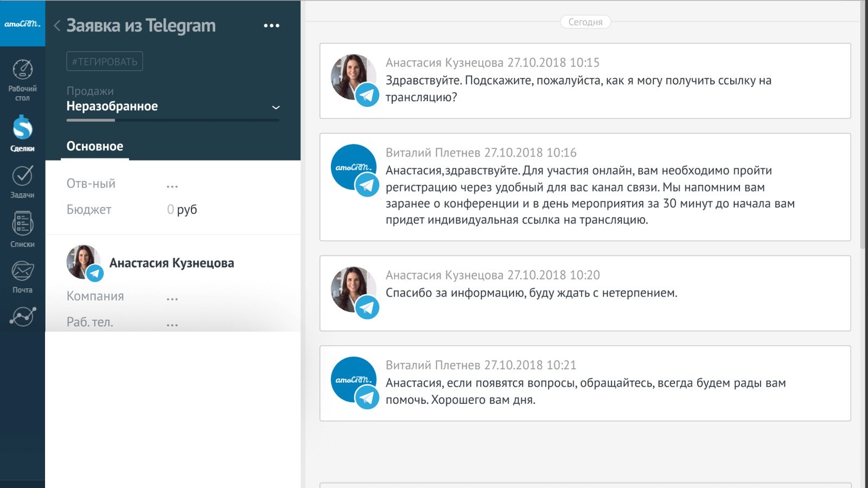Screen dimensions: 868x488
Task: Click the Сегодня date label in the feed
Action: [585, 22]
